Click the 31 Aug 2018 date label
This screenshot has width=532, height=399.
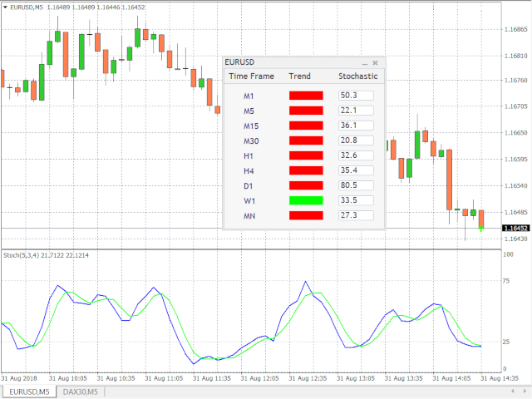pos(19,378)
